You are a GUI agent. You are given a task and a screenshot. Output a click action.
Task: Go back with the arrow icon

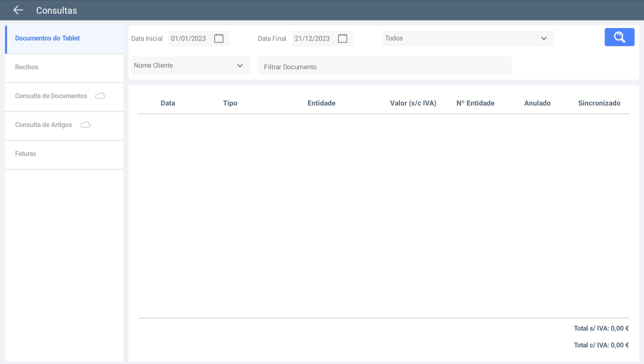point(18,10)
